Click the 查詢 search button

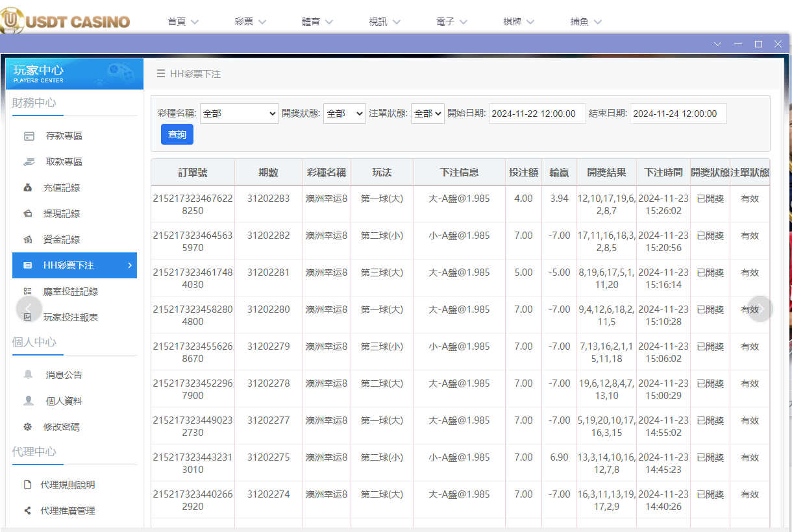177,134
